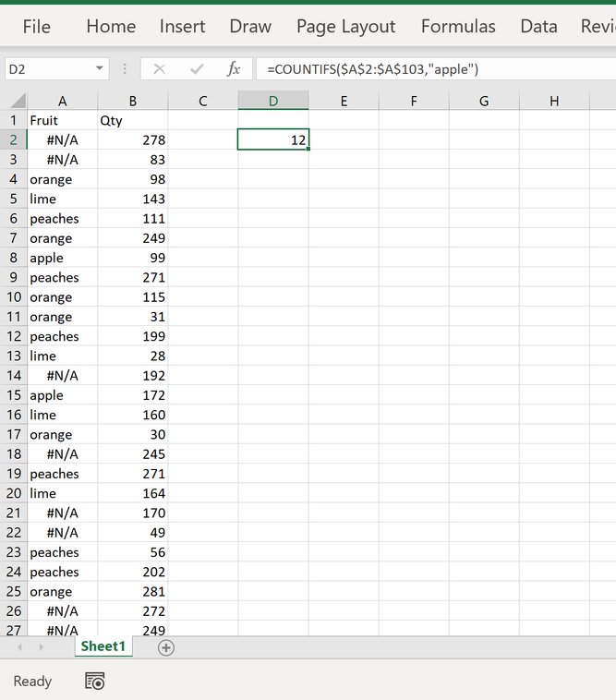Viewport: 616px width, 700px height.
Task: Click the quantity 172 cell
Action: pyautogui.click(x=133, y=395)
